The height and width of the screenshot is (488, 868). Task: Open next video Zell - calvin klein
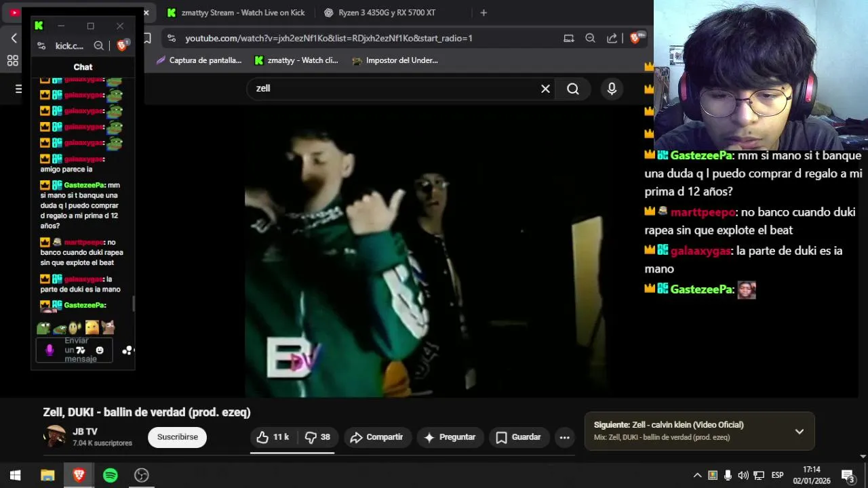[x=669, y=425]
